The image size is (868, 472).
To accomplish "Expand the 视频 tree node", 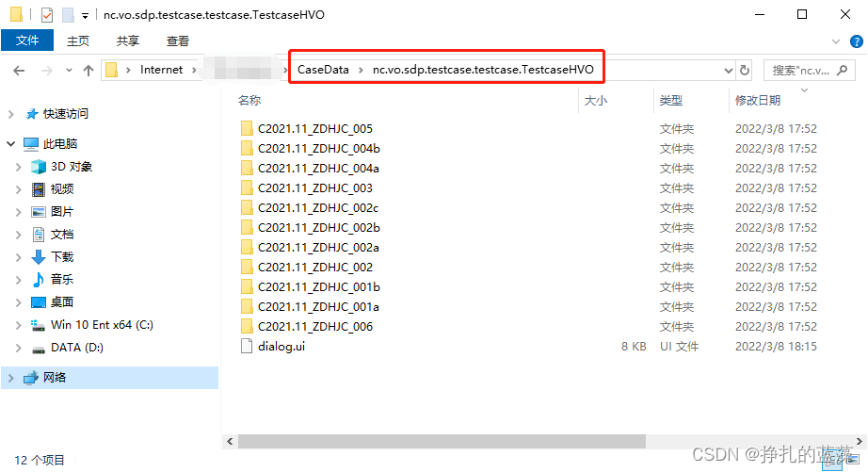I will [18, 189].
